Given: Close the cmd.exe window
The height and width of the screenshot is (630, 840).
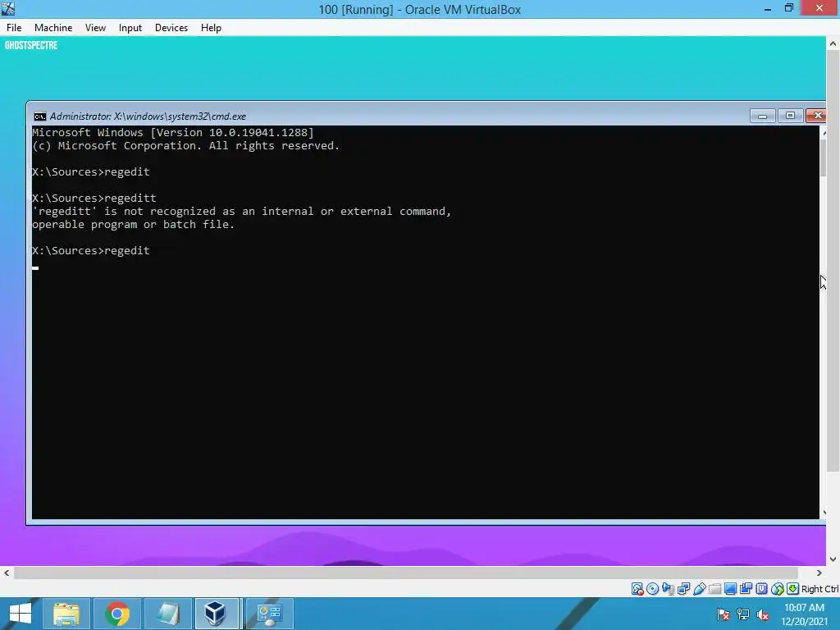Looking at the screenshot, I should 816,115.
